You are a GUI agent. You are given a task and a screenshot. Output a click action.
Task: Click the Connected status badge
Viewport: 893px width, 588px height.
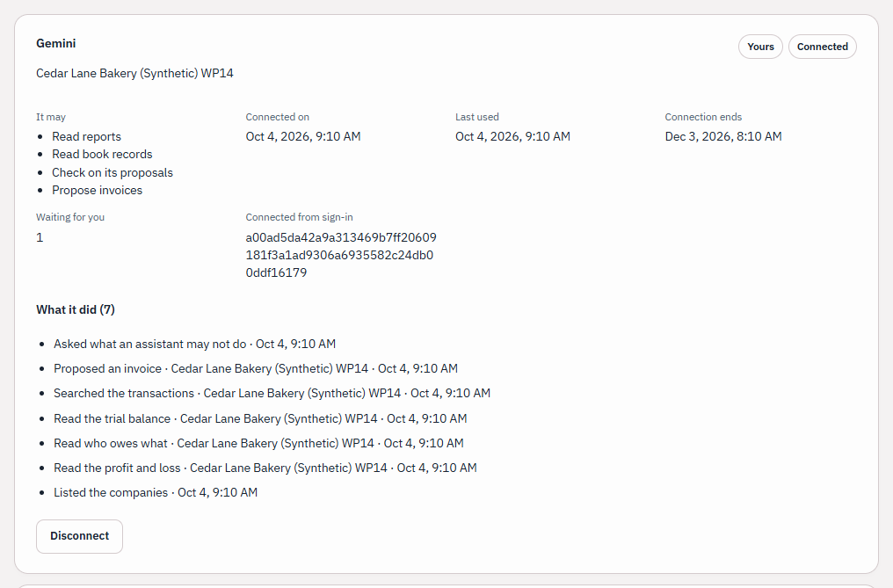823,47
